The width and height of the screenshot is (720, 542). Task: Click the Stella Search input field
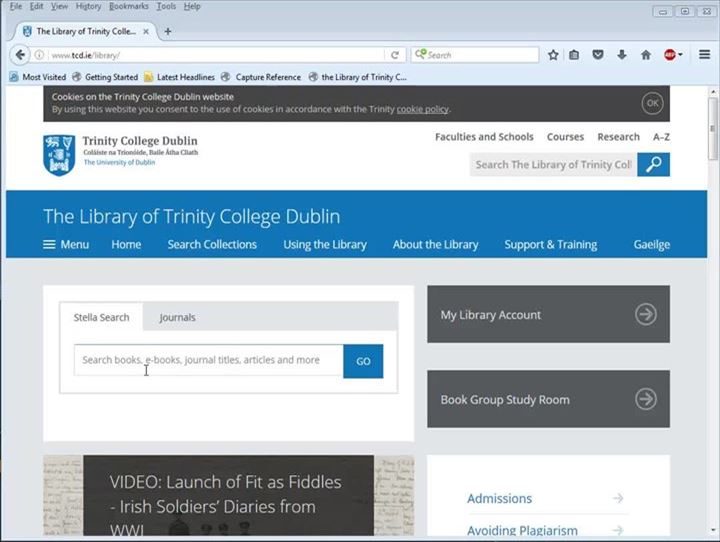tap(208, 360)
